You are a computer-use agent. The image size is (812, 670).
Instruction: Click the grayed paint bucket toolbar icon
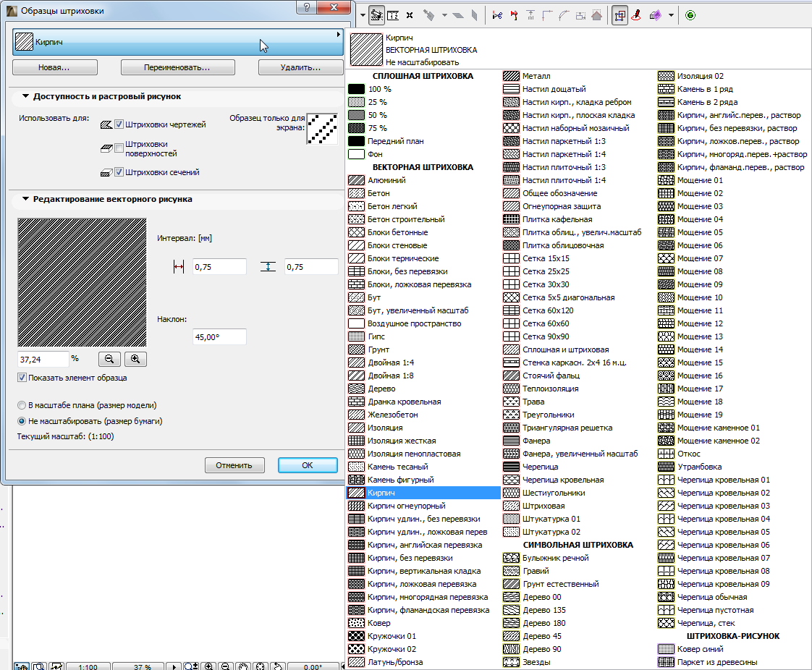point(428,15)
